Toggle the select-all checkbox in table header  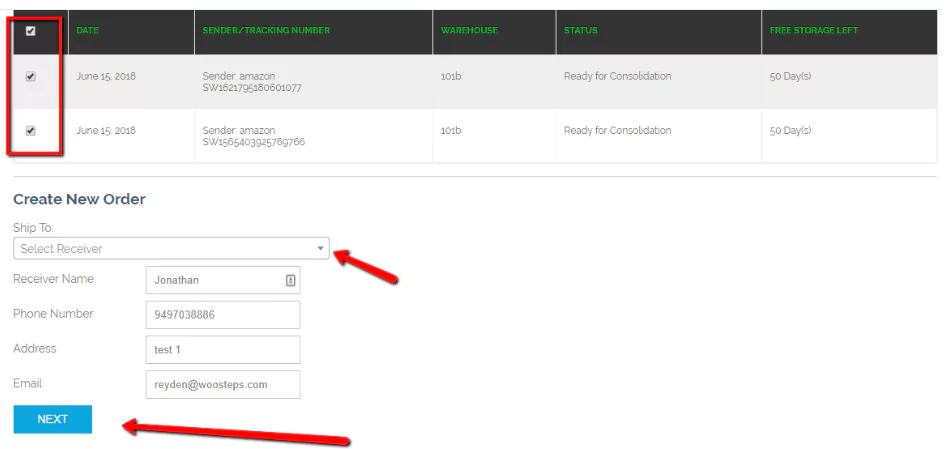pyautogui.click(x=30, y=31)
